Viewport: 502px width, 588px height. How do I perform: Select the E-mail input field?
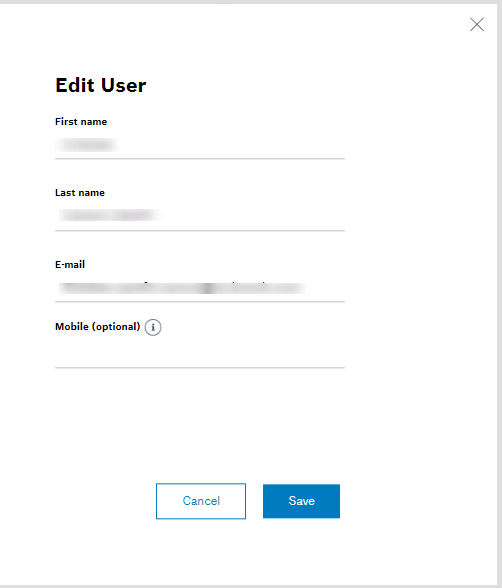[x=200, y=288]
